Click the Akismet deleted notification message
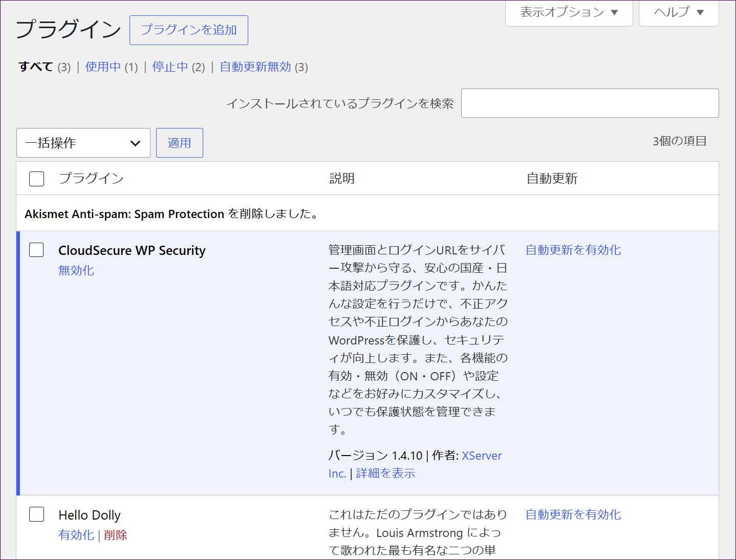736x560 pixels. pyautogui.click(x=172, y=214)
